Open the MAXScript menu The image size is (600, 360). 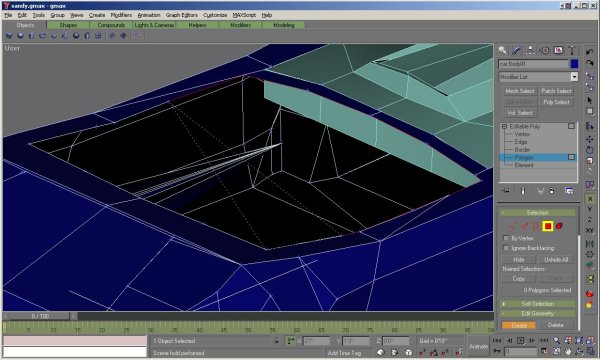tap(244, 15)
